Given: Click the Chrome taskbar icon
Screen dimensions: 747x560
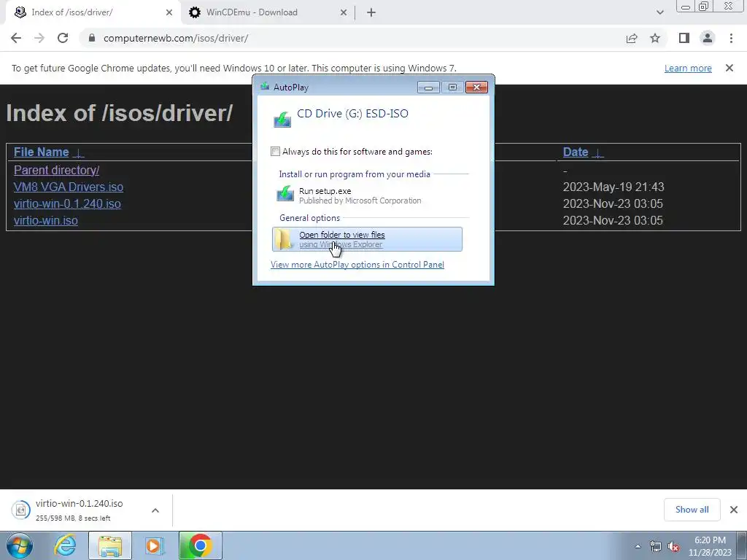Looking at the screenshot, I should pos(200,545).
